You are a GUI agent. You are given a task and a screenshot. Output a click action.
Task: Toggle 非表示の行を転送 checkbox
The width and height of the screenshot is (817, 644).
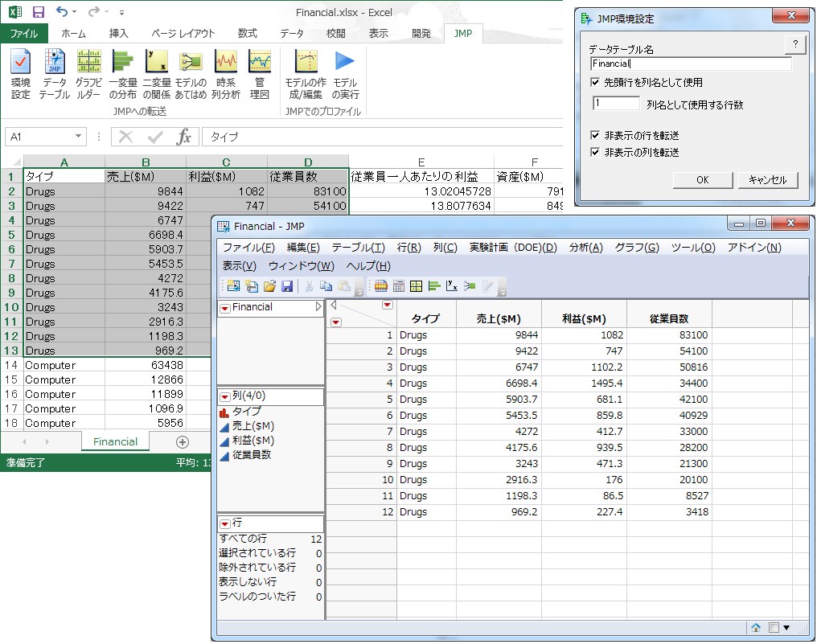[595, 135]
